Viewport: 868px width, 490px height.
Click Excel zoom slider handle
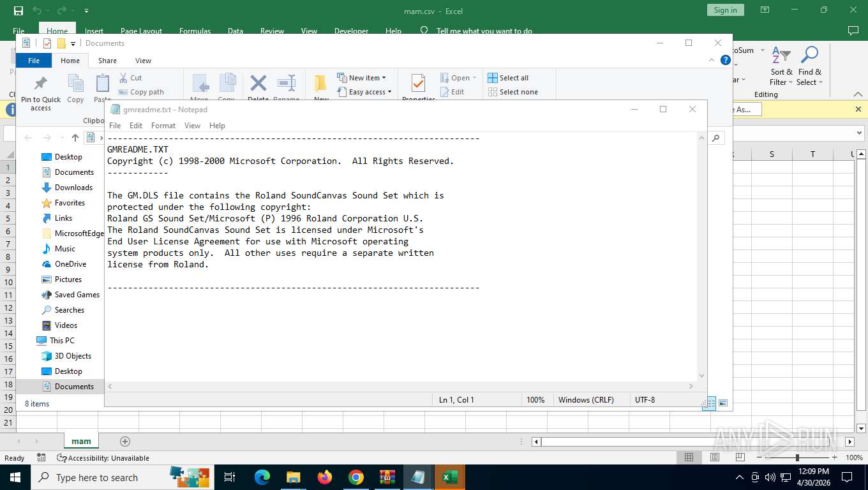click(797, 457)
